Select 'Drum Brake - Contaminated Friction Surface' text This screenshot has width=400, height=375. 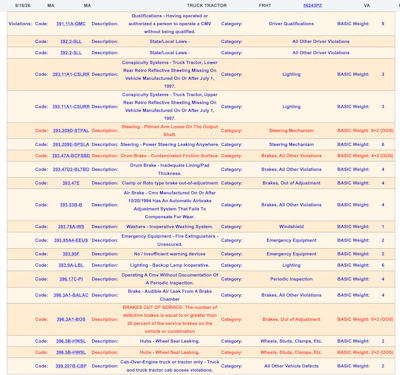(x=170, y=156)
